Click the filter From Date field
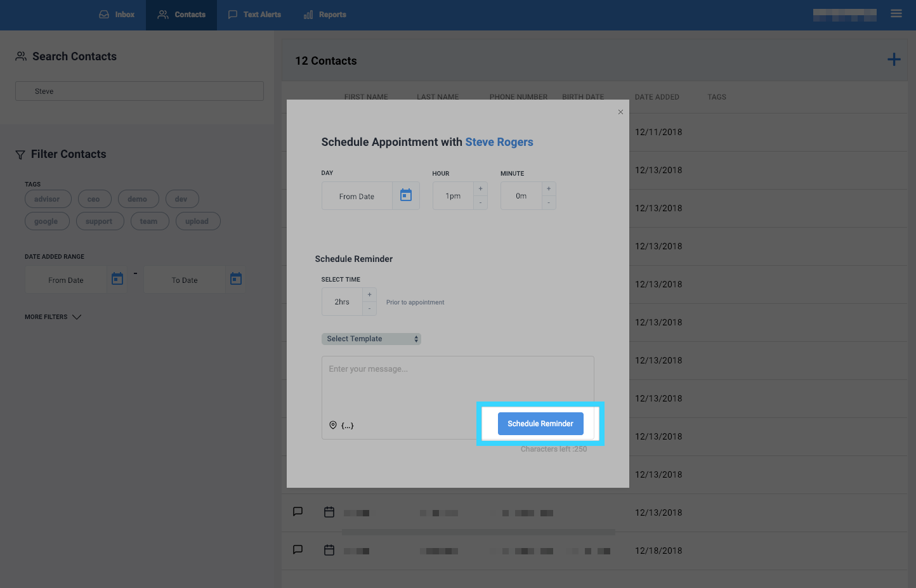916x588 pixels. tap(66, 280)
